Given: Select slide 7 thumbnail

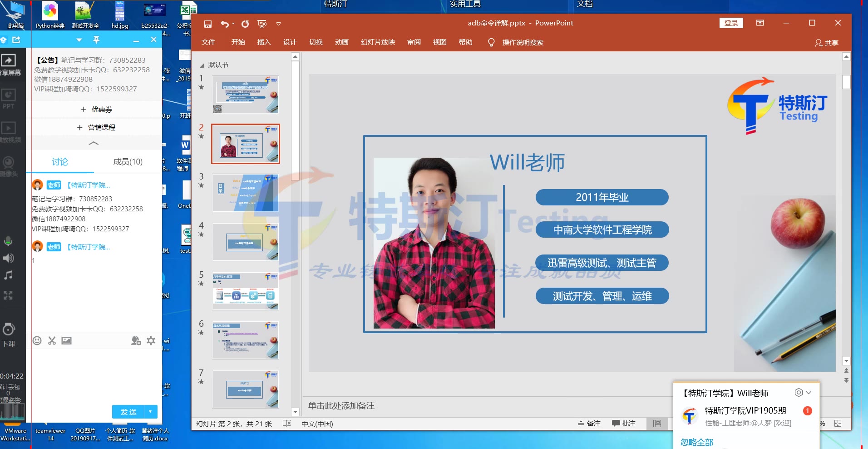Looking at the screenshot, I should point(246,389).
